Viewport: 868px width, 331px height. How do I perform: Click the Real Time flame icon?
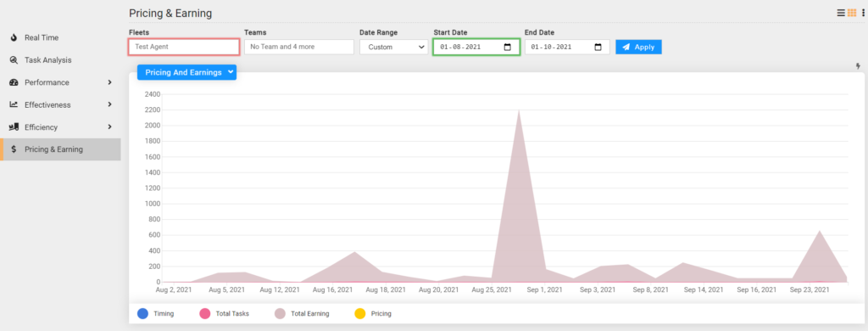(14, 37)
